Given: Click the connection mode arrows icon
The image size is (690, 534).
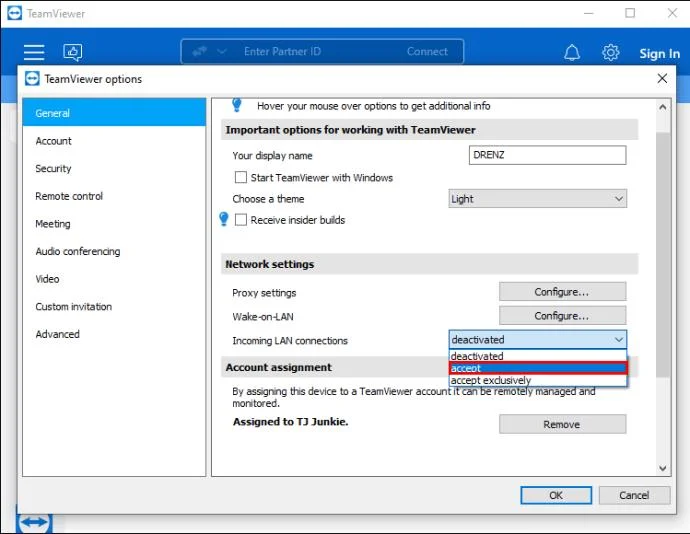Looking at the screenshot, I should pos(199,52).
